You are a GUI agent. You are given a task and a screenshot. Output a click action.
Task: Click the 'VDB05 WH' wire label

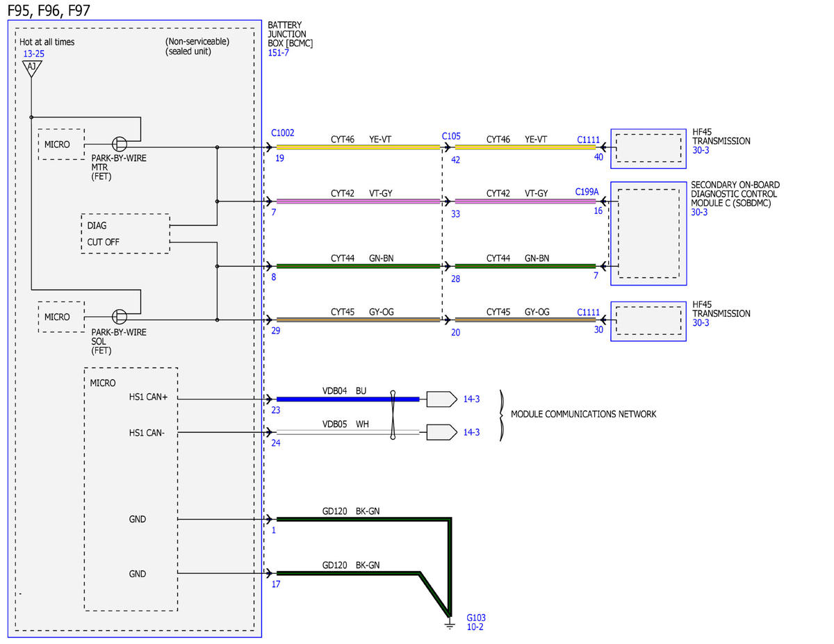[x=345, y=424]
